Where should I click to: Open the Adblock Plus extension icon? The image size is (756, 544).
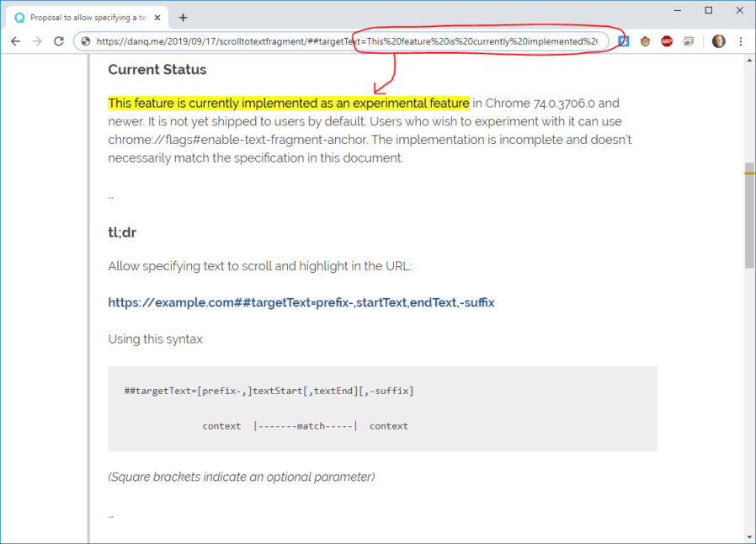667,40
